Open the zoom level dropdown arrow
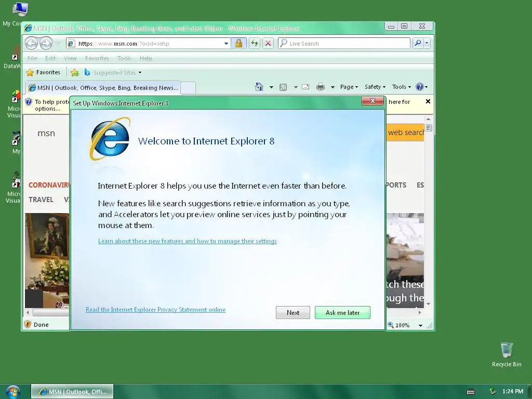532x399 pixels. pyautogui.click(x=420, y=325)
